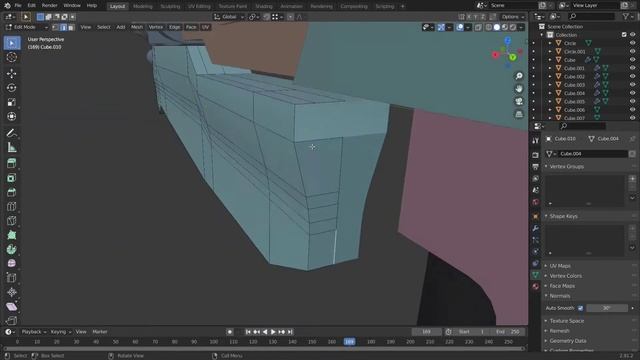Open Global transform orientation dropdown
The width and height of the screenshot is (640, 360).
[229, 17]
